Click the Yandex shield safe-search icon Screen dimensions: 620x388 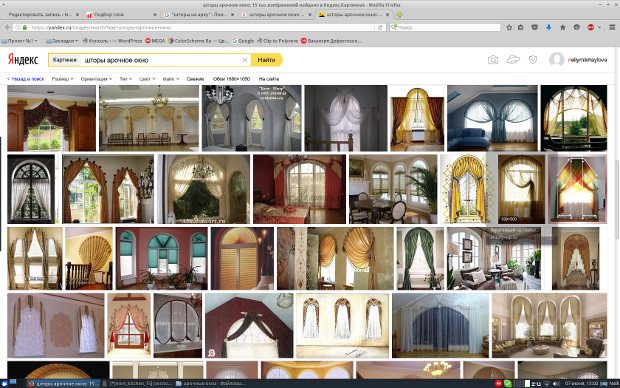click(x=533, y=60)
